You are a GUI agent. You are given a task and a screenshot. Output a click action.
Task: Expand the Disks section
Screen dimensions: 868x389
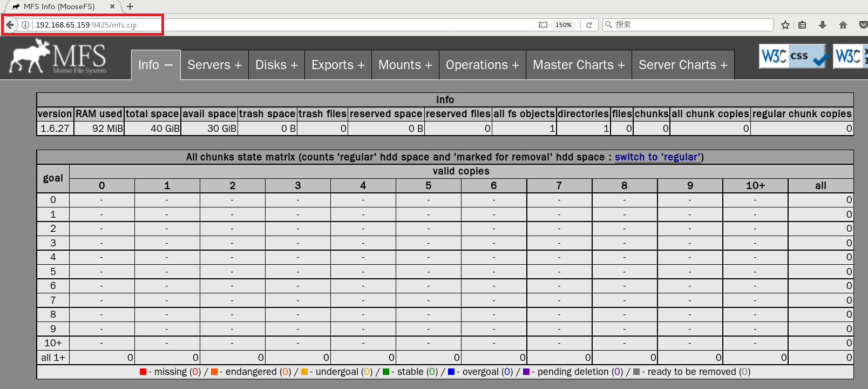[276, 65]
